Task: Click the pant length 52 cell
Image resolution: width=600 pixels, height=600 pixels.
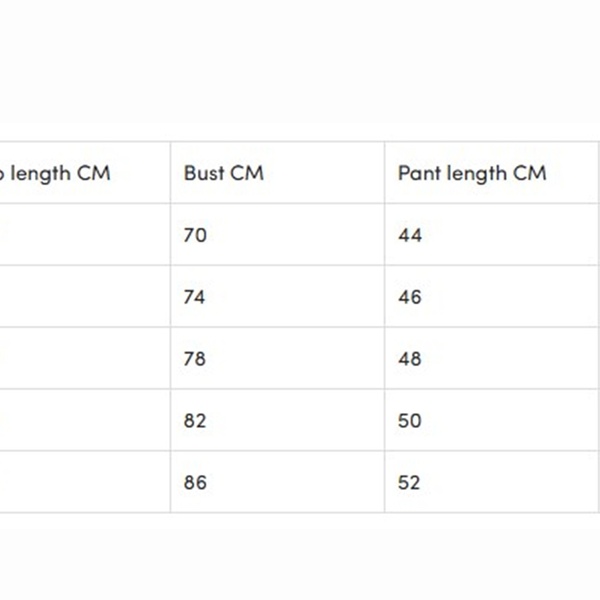Action: pos(410,483)
